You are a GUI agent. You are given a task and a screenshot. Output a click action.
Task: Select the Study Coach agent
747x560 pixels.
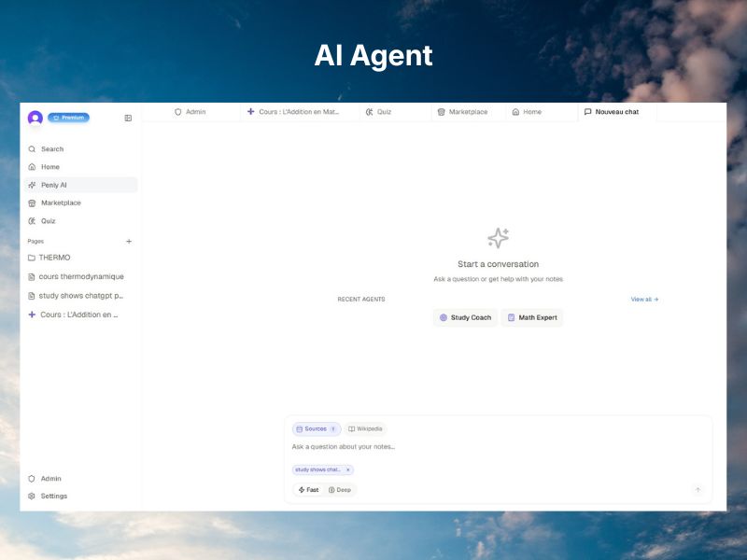click(465, 317)
